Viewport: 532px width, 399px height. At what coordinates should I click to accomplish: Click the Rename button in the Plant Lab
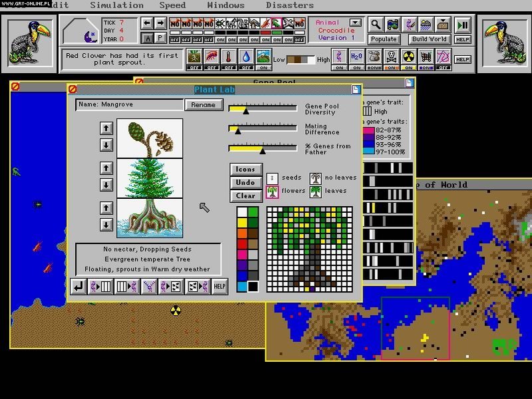[x=205, y=105]
